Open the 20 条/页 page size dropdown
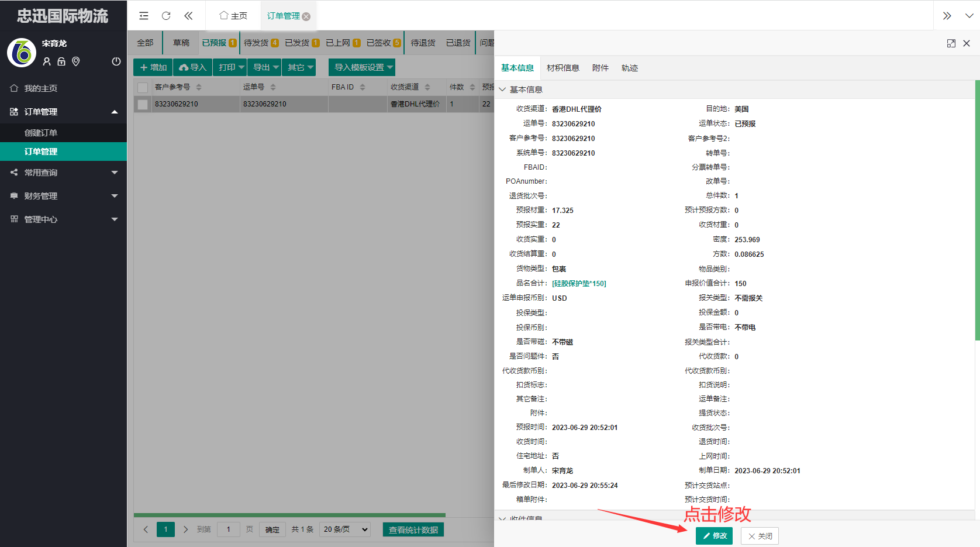980x547 pixels. 346,529
